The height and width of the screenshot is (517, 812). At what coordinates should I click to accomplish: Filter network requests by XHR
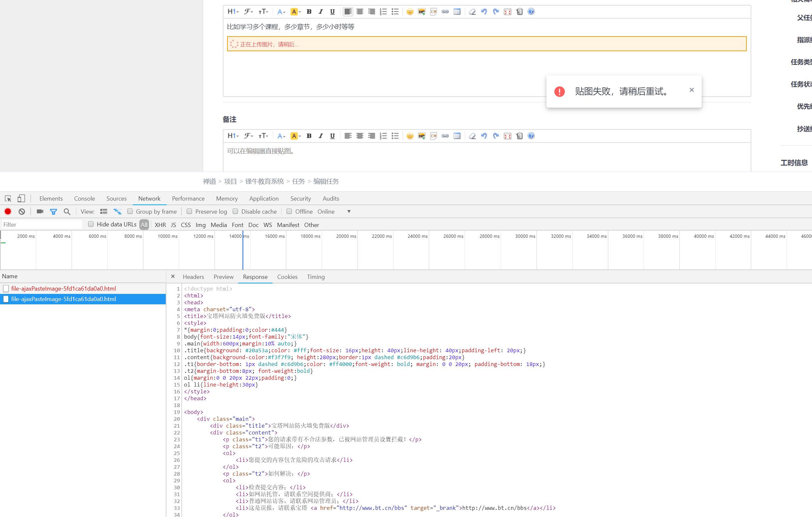160,225
